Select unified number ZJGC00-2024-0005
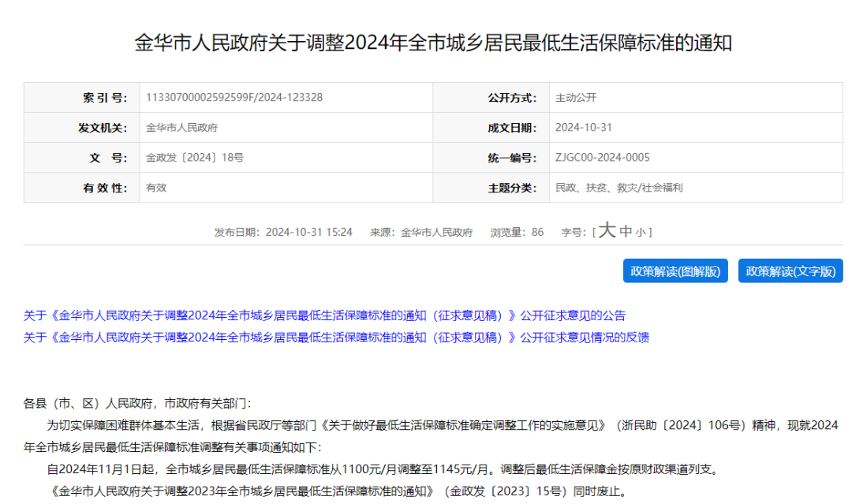Image resolution: width=852 pixels, height=504 pixels. coord(603,158)
